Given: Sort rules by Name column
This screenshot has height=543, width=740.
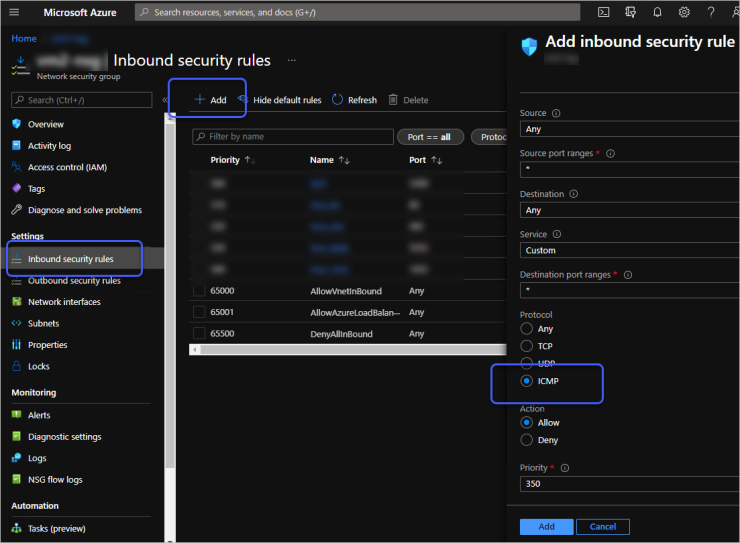Looking at the screenshot, I should tap(329, 160).
